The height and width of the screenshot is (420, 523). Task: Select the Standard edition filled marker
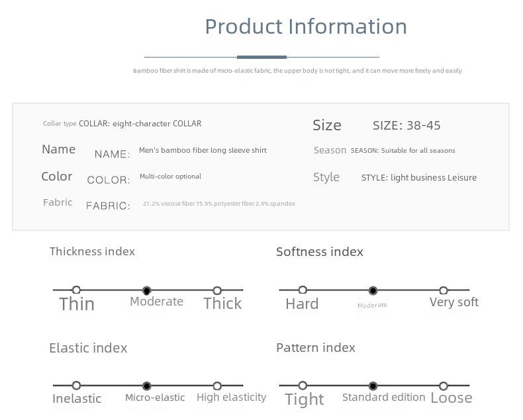click(x=373, y=386)
